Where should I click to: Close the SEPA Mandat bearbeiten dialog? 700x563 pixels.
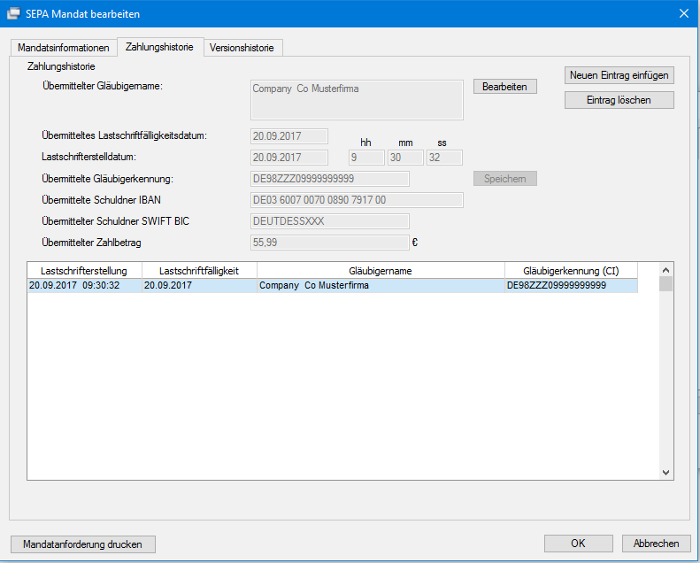pyautogui.click(x=684, y=14)
